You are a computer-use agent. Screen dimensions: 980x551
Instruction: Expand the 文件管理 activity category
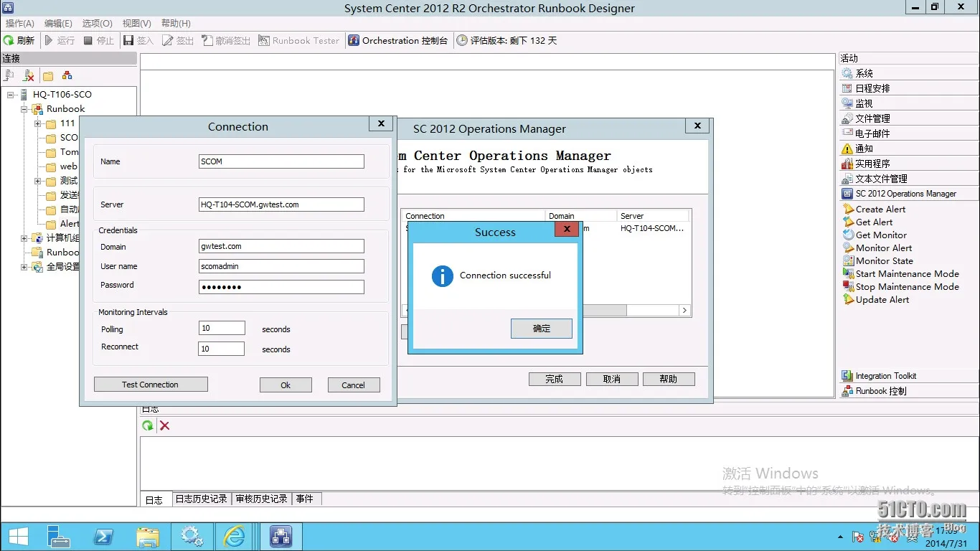click(910, 118)
